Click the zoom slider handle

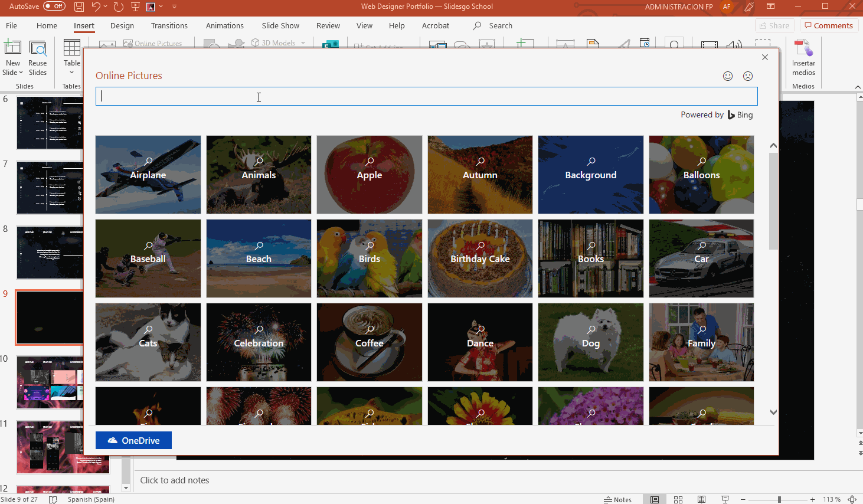[x=779, y=499]
